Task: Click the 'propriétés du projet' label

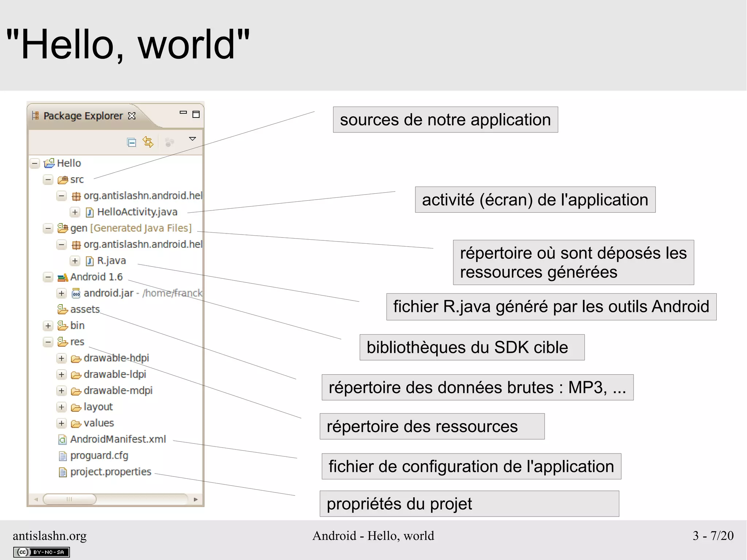Action: [x=469, y=504]
